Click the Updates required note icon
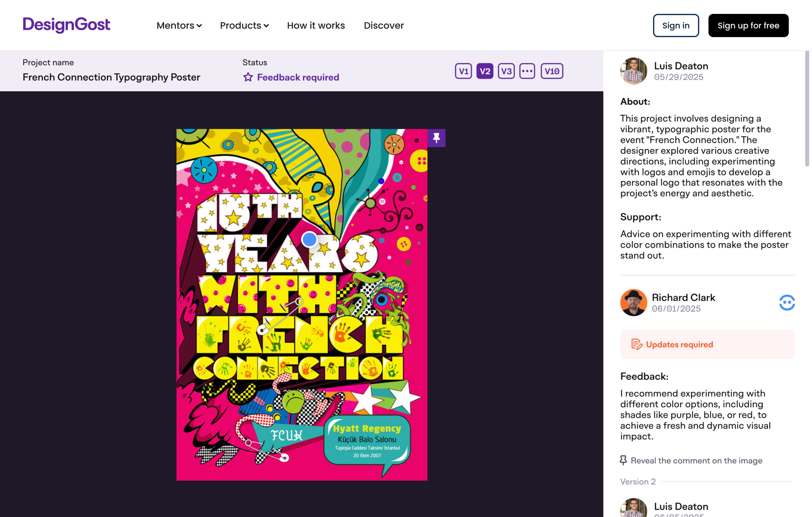This screenshot has width=812, height=517. (x=636, y=344)
